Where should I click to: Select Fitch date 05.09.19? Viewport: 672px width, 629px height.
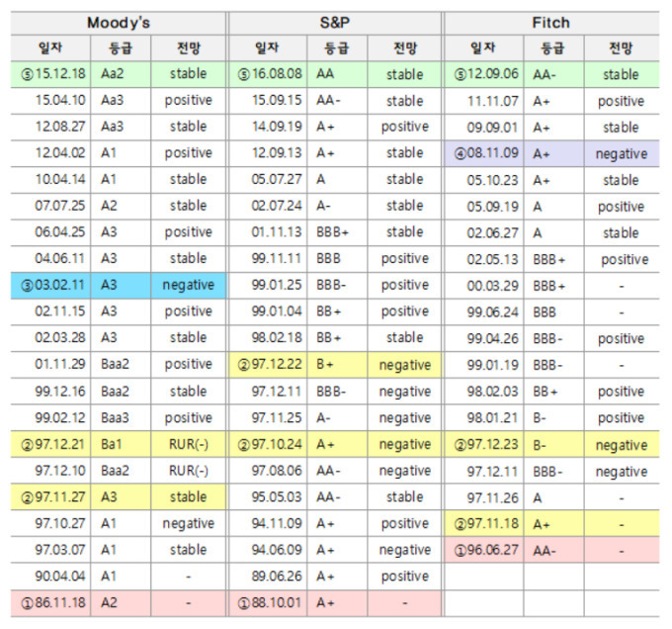click(493, 207)
